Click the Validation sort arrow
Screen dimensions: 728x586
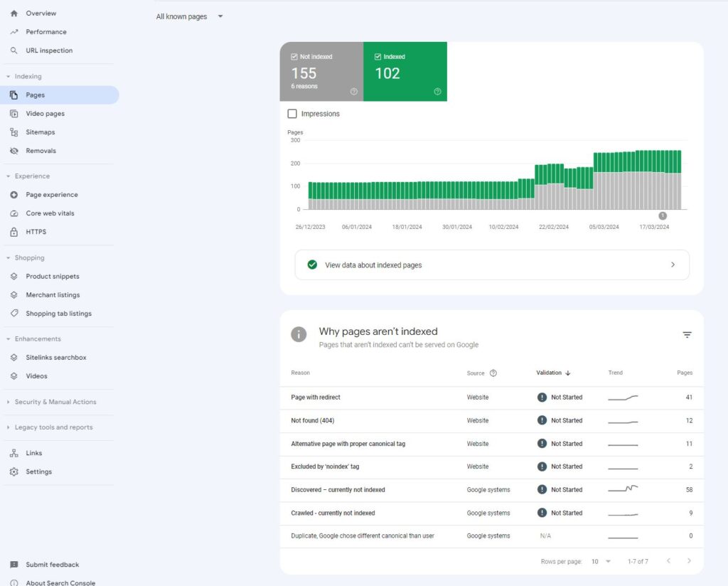point(568,373)
